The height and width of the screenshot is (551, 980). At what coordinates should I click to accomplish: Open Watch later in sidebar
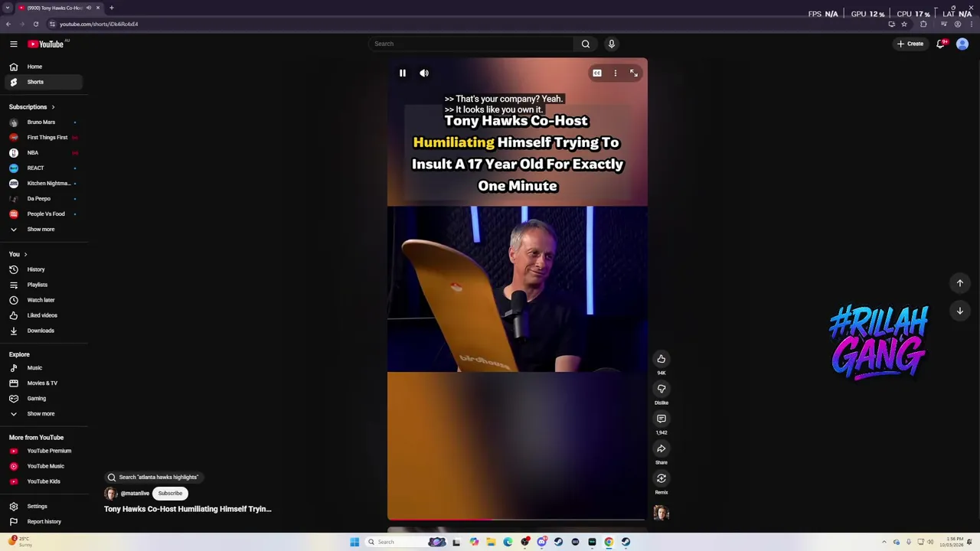pos(44,300)
